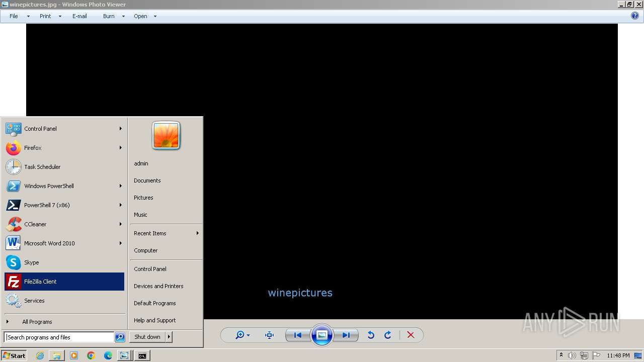Delete the picture with red X
The height and width of the screenshot is (362, 644).
411,335
